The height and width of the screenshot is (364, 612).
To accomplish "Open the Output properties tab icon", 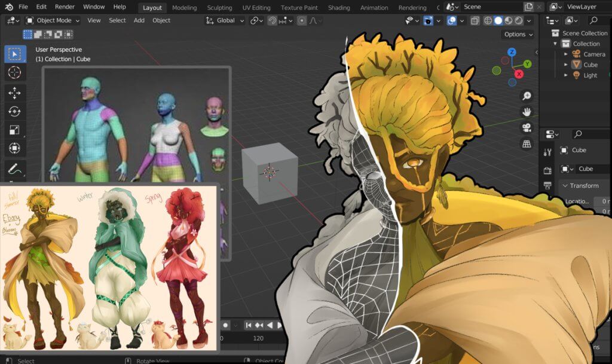I will (x=547, y=185).
